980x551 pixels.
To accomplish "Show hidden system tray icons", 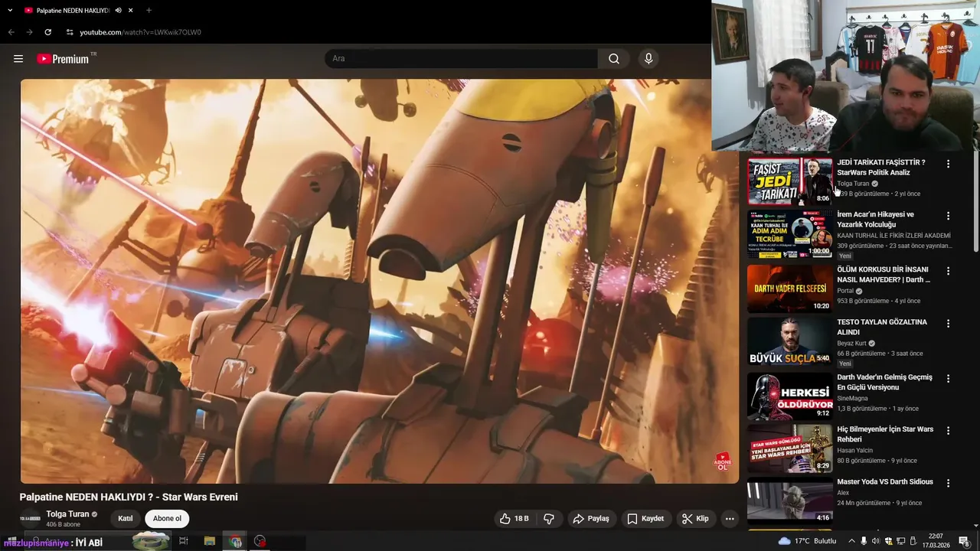I will [x=851, y=541].
